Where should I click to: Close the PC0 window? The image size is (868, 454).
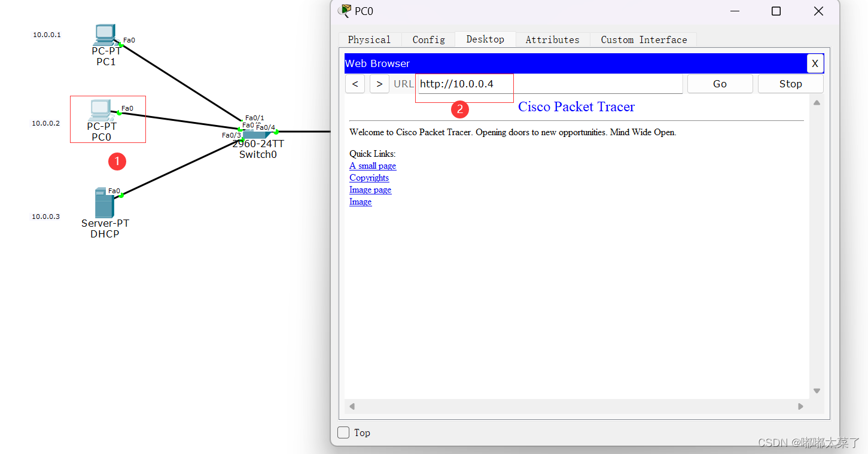pyautogui.click(x=818, y=11)
